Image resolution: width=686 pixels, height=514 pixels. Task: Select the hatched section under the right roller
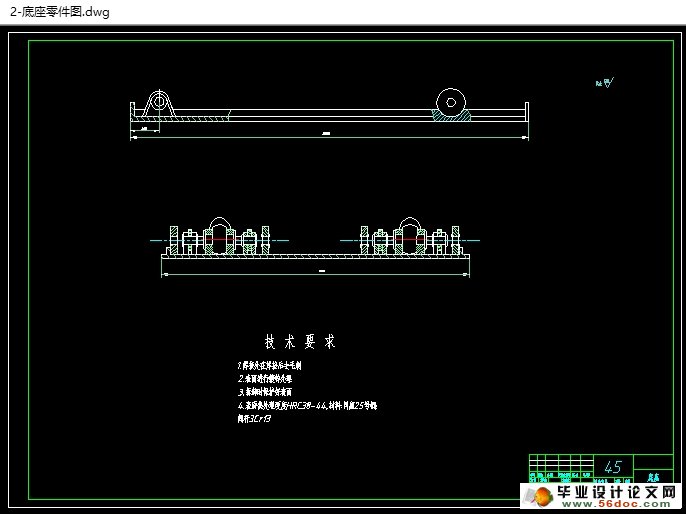coord(452,116)
